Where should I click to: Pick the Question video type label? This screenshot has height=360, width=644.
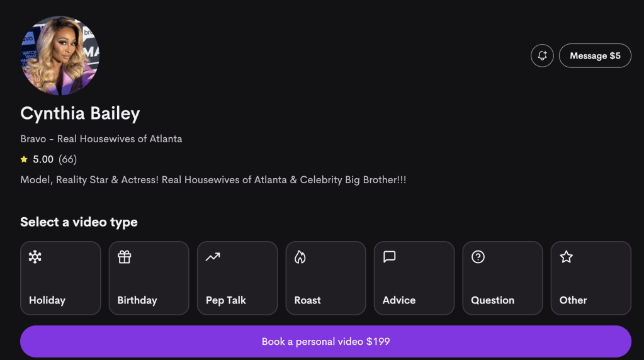point(493,300)
